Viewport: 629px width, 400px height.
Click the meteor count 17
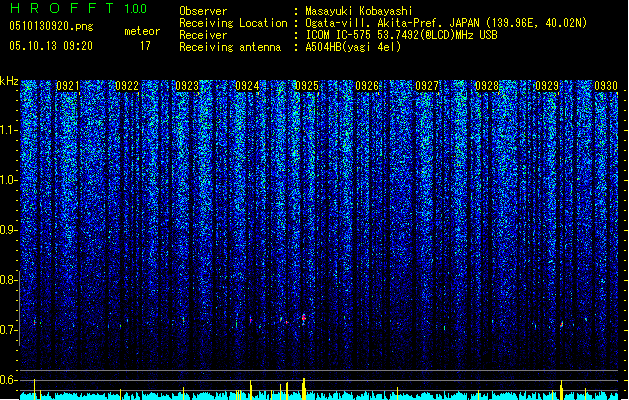(145, 46)
